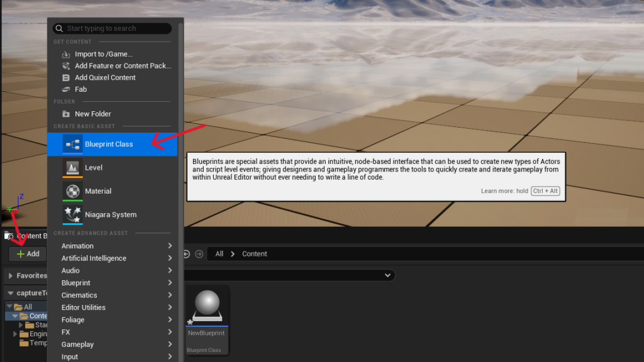Expand the Artificial Intelligence submenu
Image resolution: width=644 pixels, height=362 pixels.
tap(112, 258)
